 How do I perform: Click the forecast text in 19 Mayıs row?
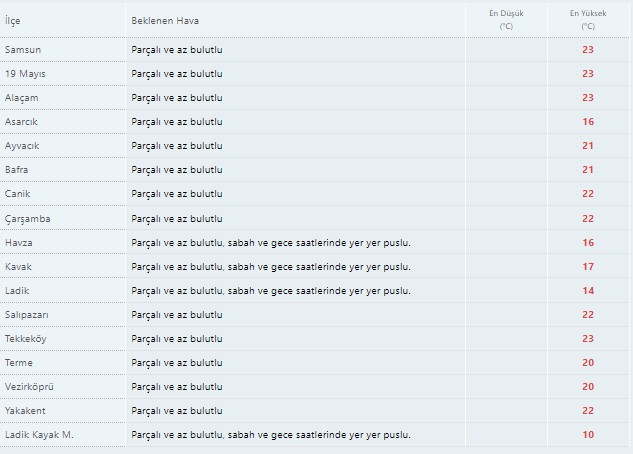(x=177, y=74)
